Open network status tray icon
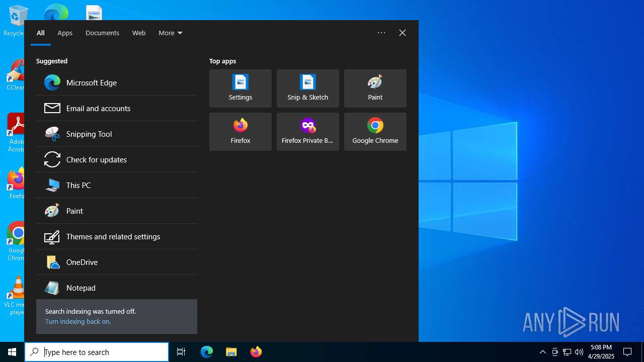644x362 pixels. pyautogui.click(x=567, y=352)
